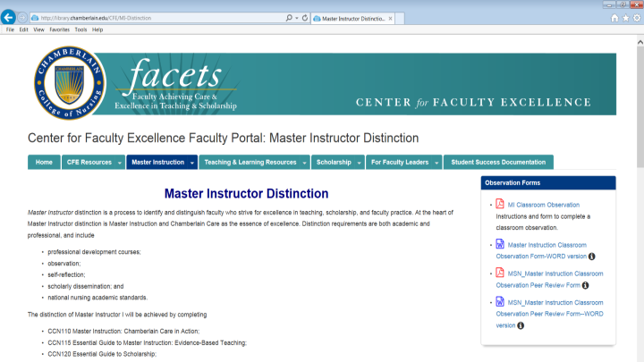
Task: Click the facets Center for Faculty Excellence banner
Action: (x=353, y=84)
